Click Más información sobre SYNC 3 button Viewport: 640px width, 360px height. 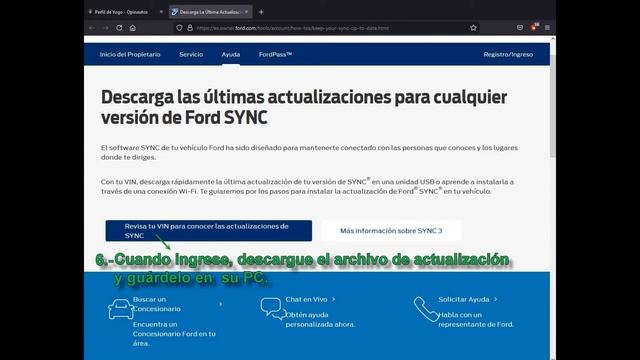(x=391, y=231)
